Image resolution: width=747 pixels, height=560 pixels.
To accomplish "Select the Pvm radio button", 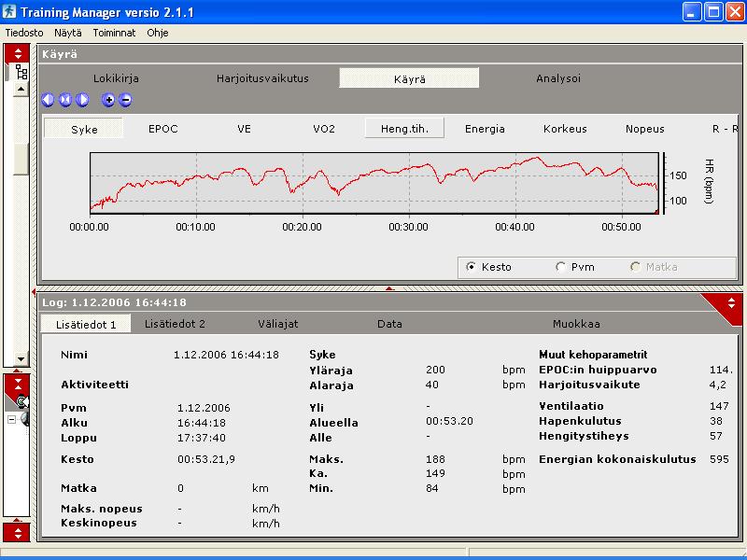I will pyautogui.click(x=561, y=267).
